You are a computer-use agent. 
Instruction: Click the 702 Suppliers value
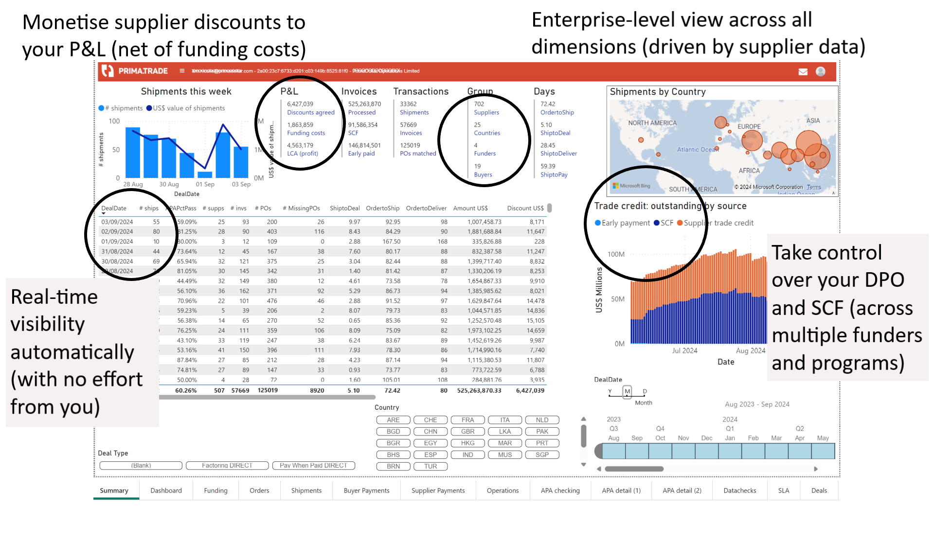[479, 104]
